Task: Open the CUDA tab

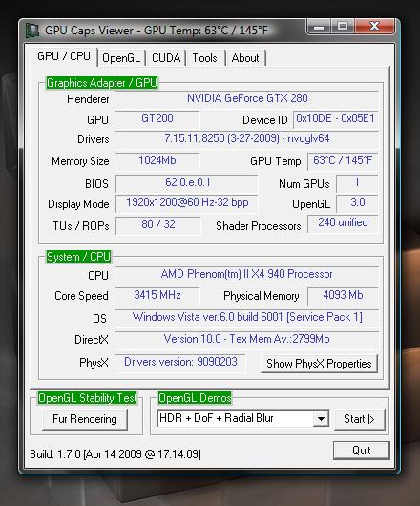Action: pos(166,58)
